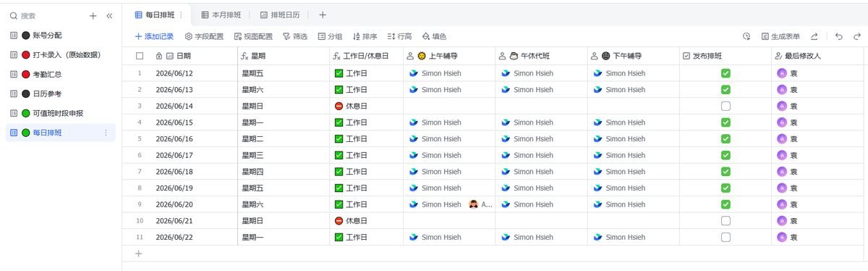Screen dimensions: 868x271
Task: Click the 星期四 cell
Action: (x=283, y=172)
